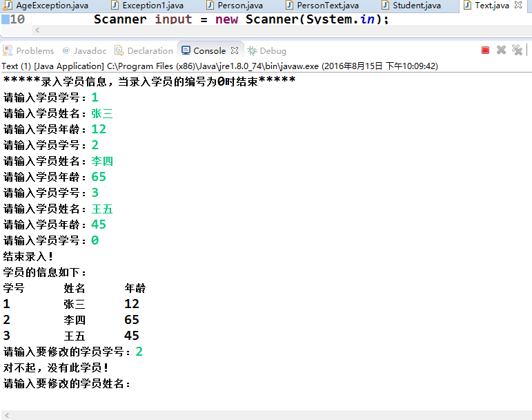This screenshot has width=532, height=420.
Task: Click the '请输入要修改的学员姓名：' input prompt
Action: coord(67,383)
